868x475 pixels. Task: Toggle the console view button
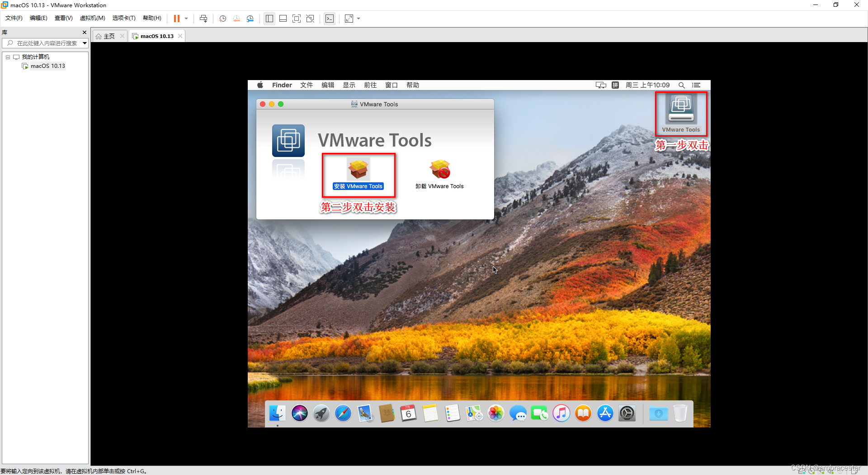pos(330,19)
